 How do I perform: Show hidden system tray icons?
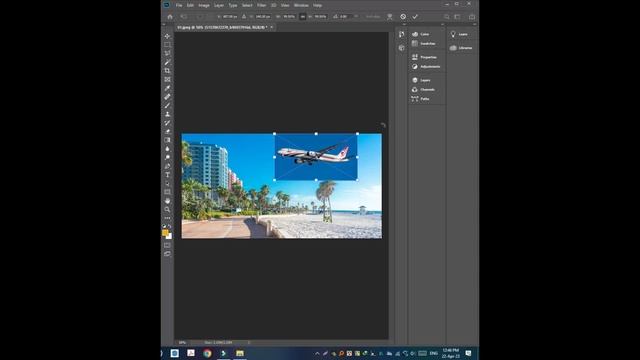[x=317, y=353]
